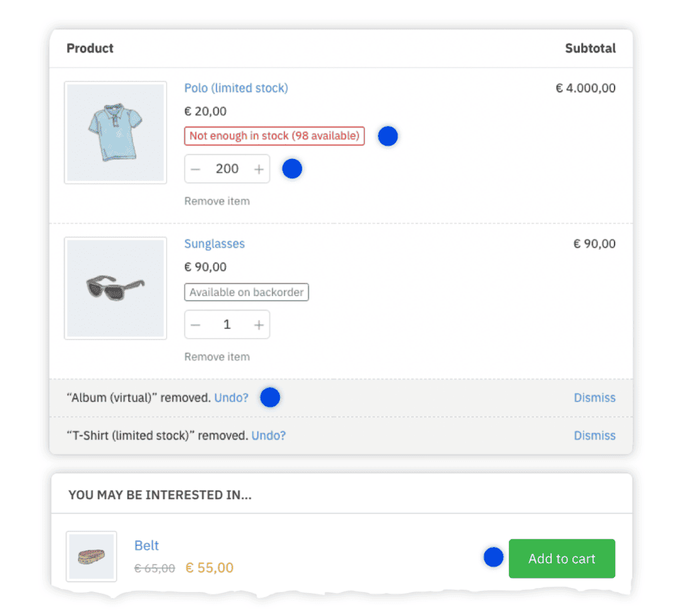Open the Polo product thumbnail image
The height and width of the screenshot is (616, 684).
coord(115,132)
